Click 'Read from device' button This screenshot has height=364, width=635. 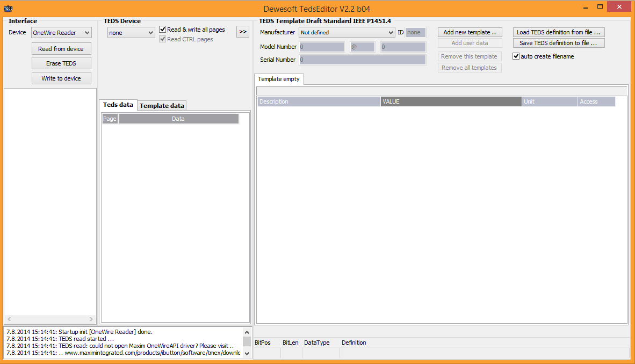coord(61,49)
